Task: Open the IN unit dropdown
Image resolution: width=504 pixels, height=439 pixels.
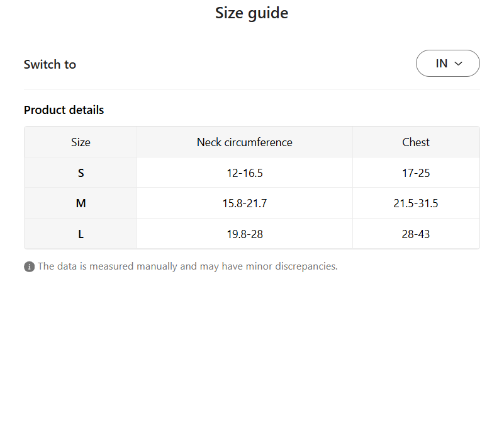Action: coord(448,64)
